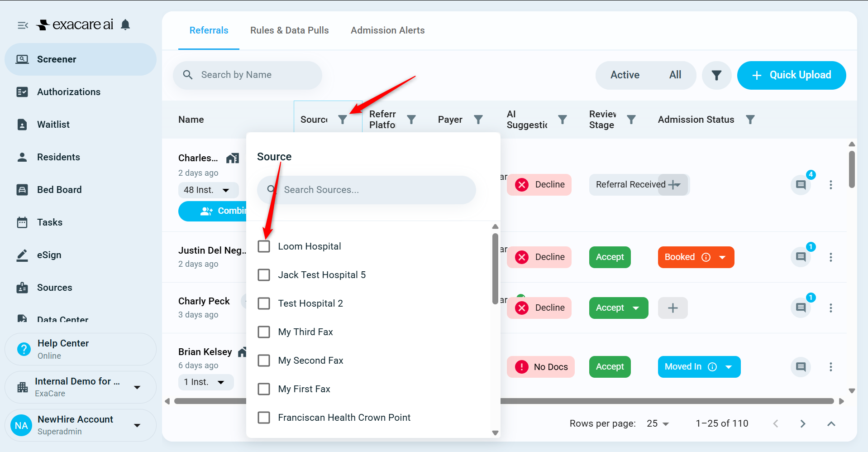868x452 pixels.
Task: Open more options for Justin Del Neg row
Action: pyautogui.click(x=830, y=257)
